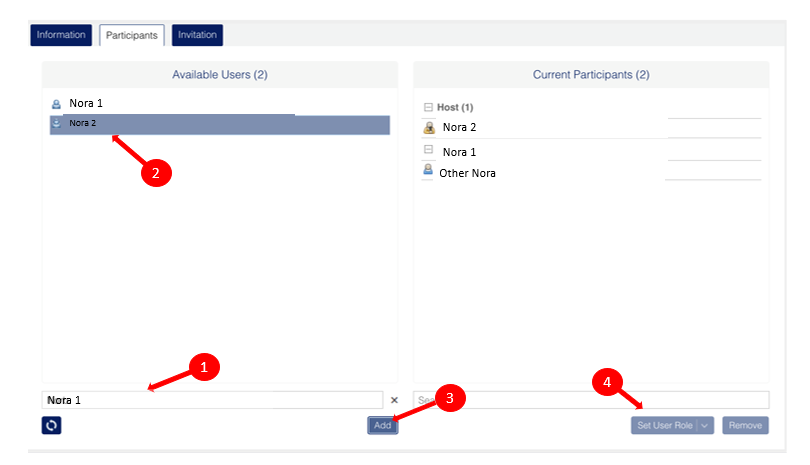Click the Set User Role button
Screen dimensions: 810x465
664,425
